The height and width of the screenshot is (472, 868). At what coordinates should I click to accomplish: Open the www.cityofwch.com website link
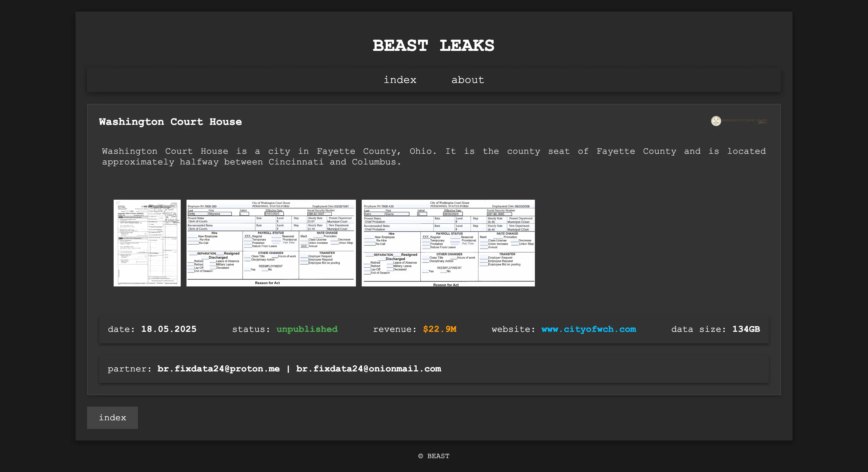[x=588, y=329]
